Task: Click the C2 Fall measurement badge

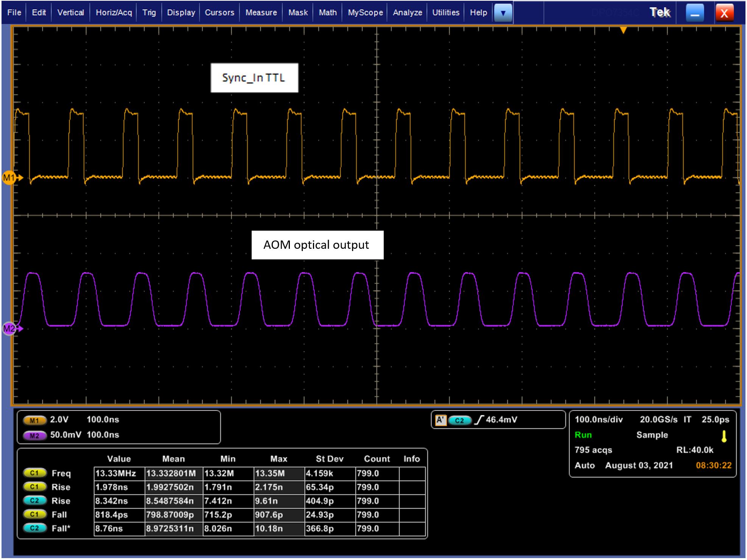Action: pyautogui.click(x=34, y=528)
